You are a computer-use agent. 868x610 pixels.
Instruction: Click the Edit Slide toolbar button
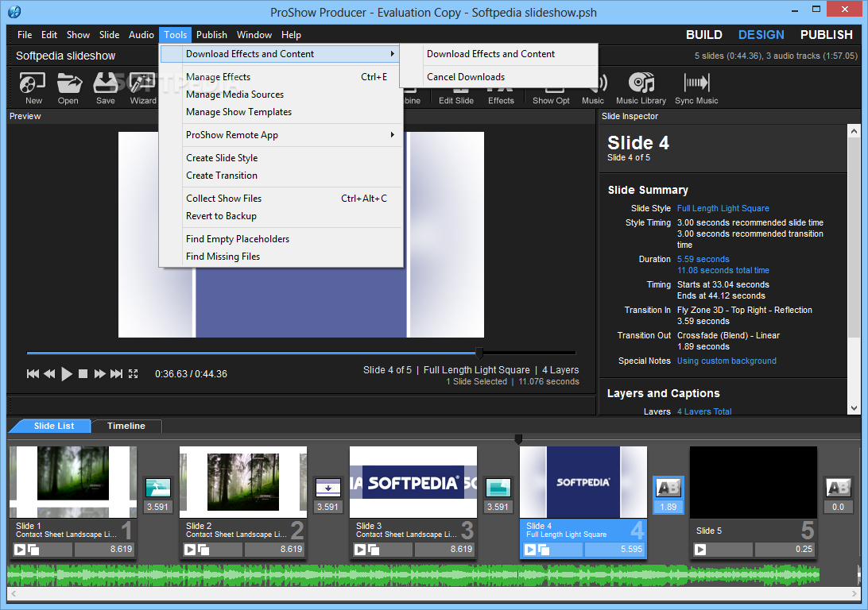pyautogui.click(x=456, y=95)
